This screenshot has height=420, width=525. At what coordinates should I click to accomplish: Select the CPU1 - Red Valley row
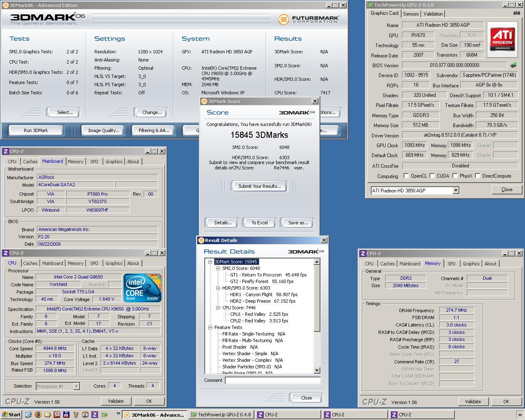pos(259,314)
